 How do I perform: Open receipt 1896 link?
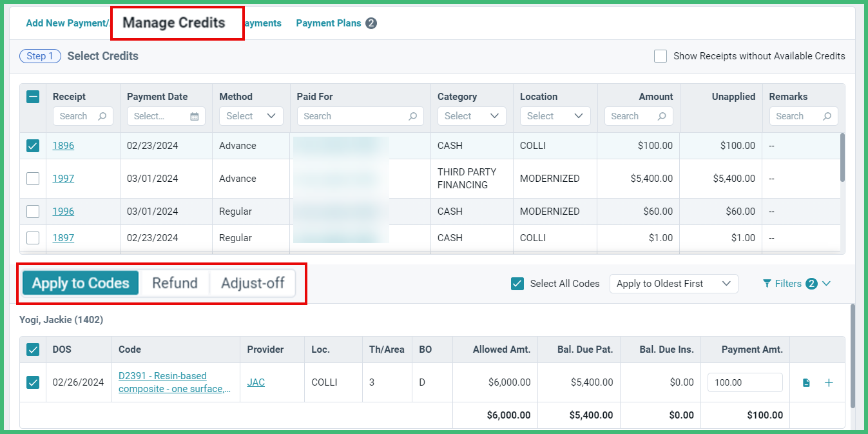[63, 146]
